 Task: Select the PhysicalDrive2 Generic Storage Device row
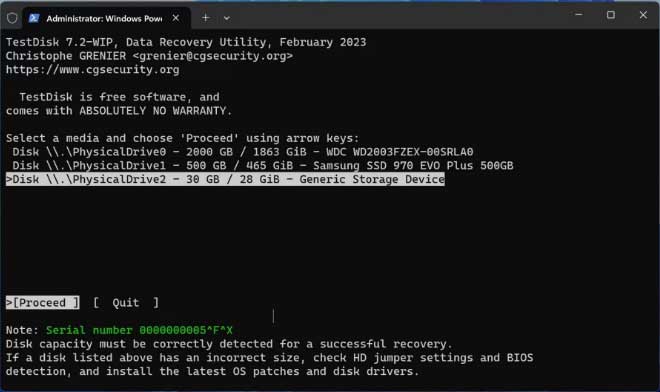pyautogui.click(x=225, y=179)
